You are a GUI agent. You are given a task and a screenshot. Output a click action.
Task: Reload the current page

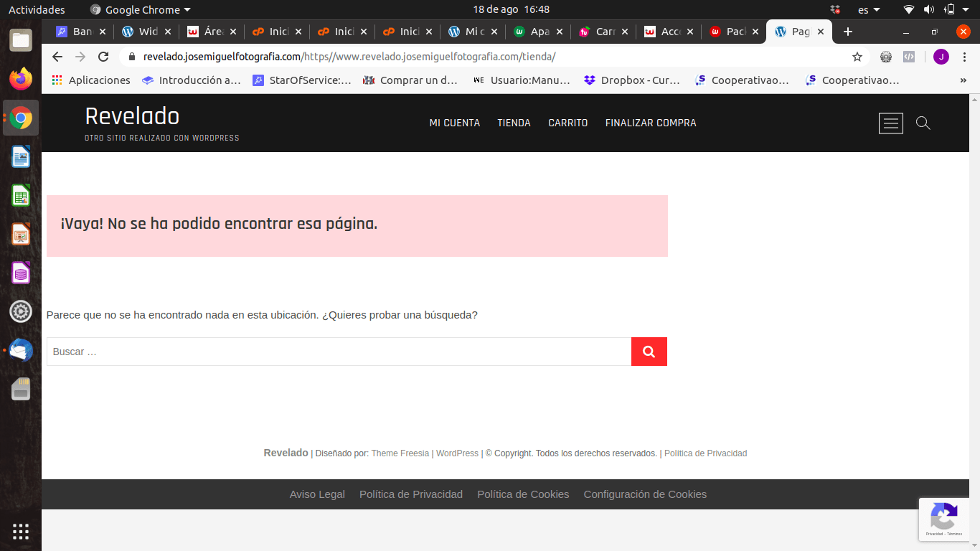pos(103,57)
